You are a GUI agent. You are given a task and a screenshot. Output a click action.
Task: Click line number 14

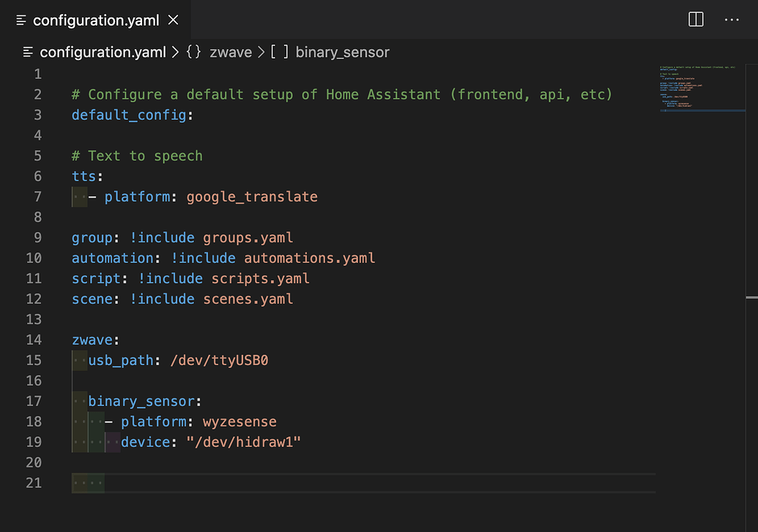[34, 340]
